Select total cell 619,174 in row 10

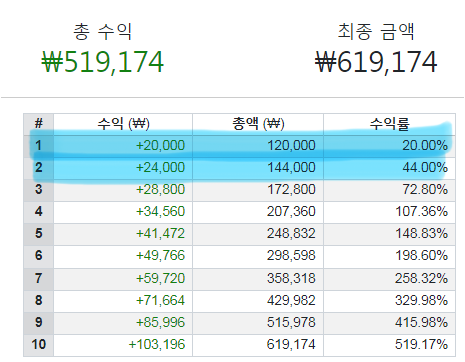258,345
